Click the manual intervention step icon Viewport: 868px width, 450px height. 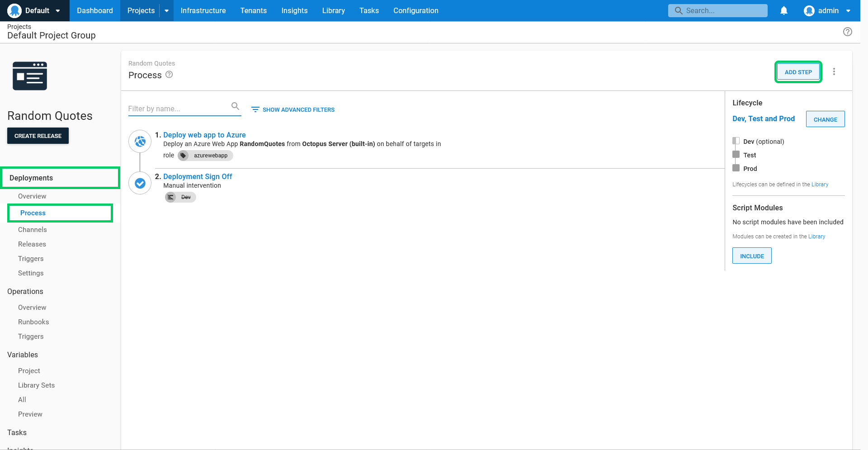[140, 183]
